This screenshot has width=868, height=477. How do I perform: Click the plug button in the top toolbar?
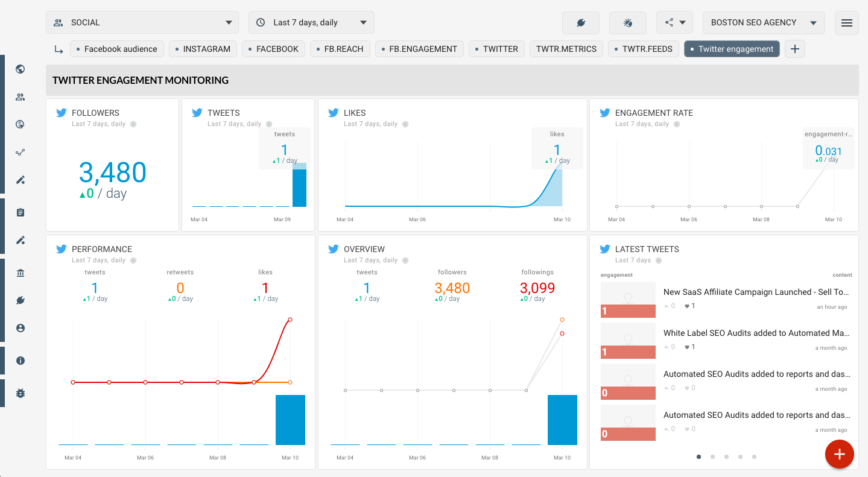click(581, 22)
